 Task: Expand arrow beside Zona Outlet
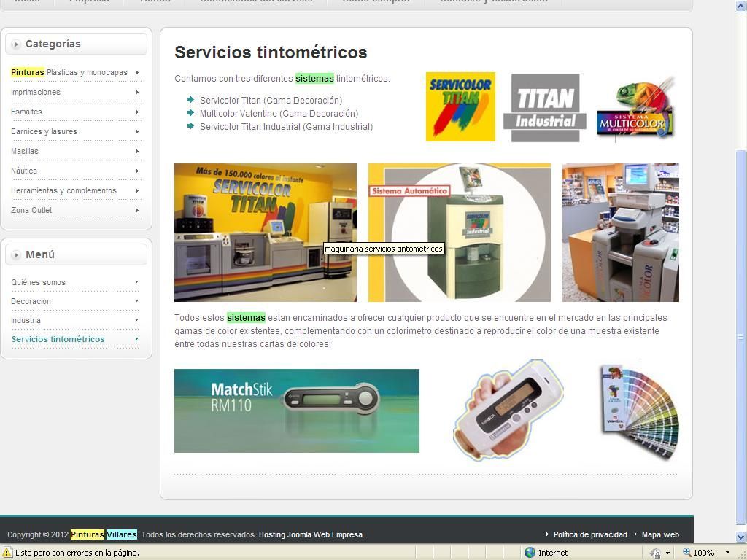pos(137,210)
